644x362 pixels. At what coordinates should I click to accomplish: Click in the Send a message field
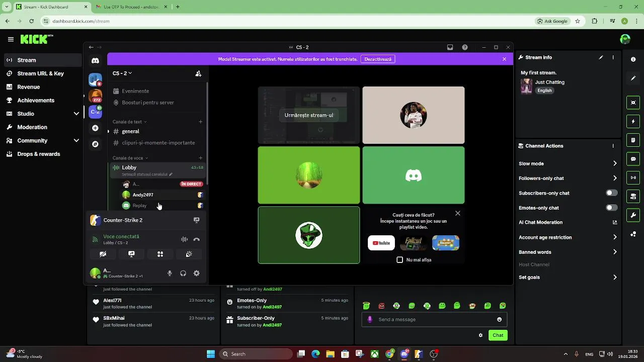coord(434,319)
